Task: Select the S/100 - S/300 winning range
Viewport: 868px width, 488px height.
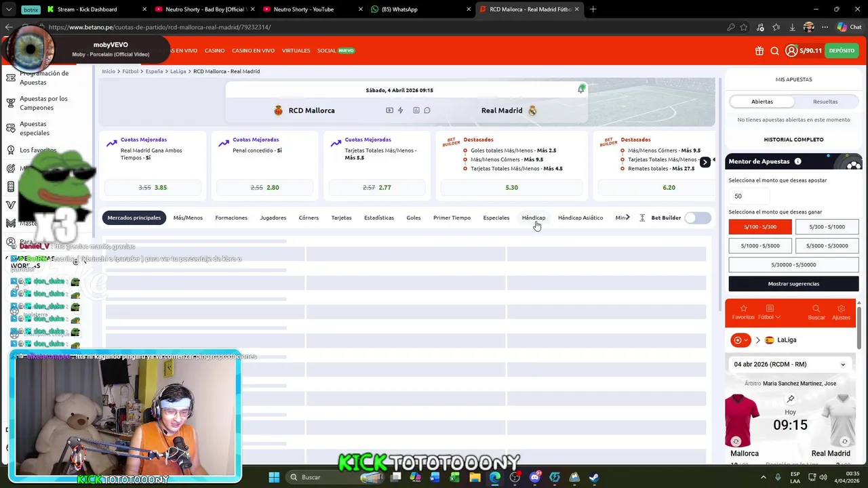Action: tap(760, 227)
